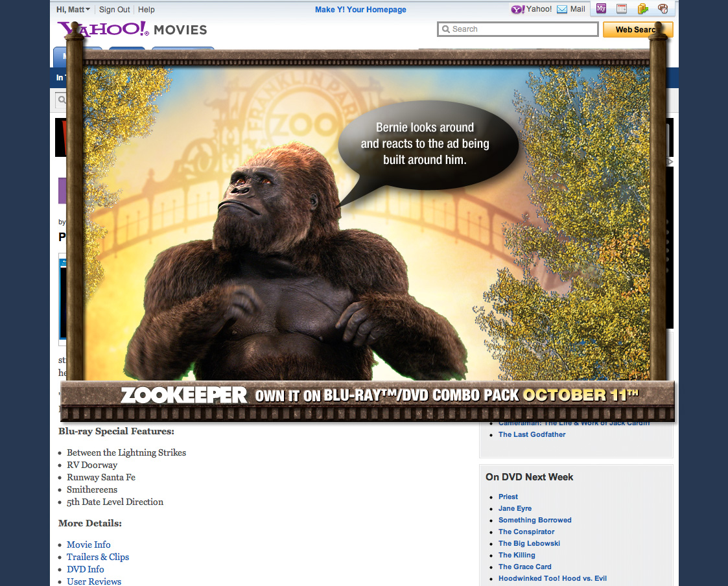Open the Jane Eyre DVD link
The width and height of the screenshot is (728, 586).
click(x=515, y=508)
